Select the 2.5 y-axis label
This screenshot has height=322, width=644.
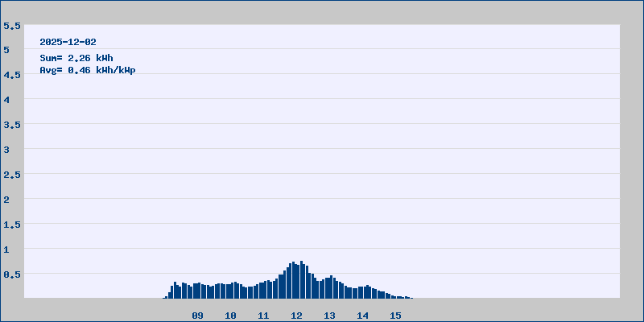(x=12, y=175)
